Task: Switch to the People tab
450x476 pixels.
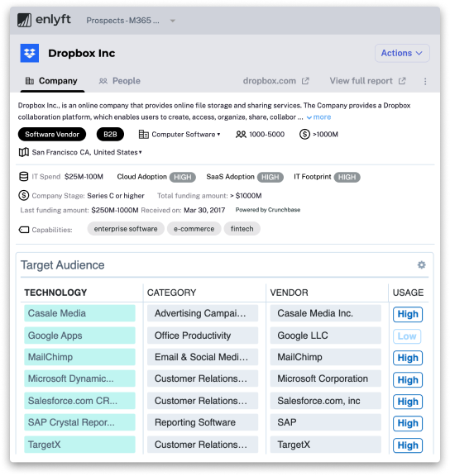Action: pos(120,81)
